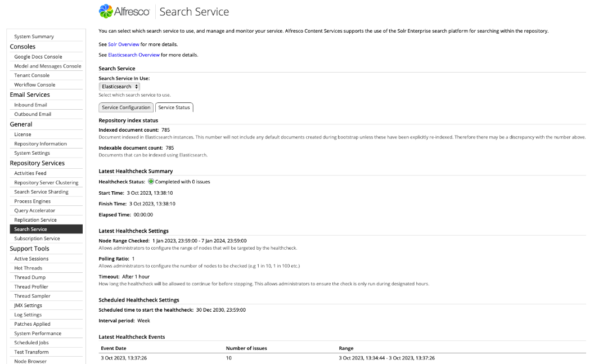This screenshot has width=603, height=364.
Task: Click the green Healthcheck Status indicator
Action: pyautogui.click(x=151, y=182)
